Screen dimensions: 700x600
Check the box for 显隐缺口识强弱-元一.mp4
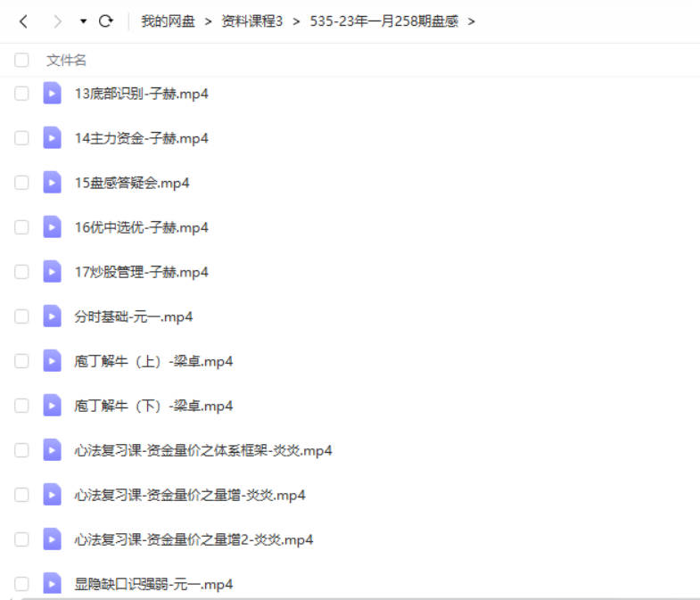coord(21,584)
